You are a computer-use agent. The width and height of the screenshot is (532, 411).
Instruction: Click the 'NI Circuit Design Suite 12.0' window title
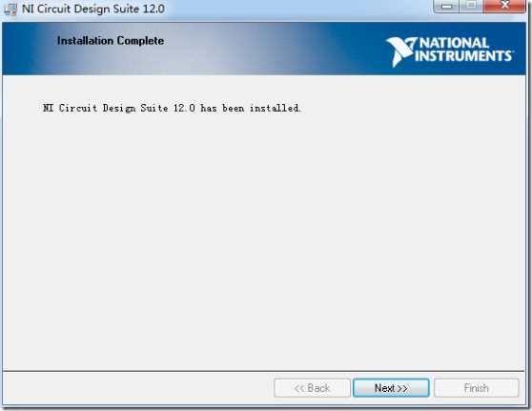[93, 9]
